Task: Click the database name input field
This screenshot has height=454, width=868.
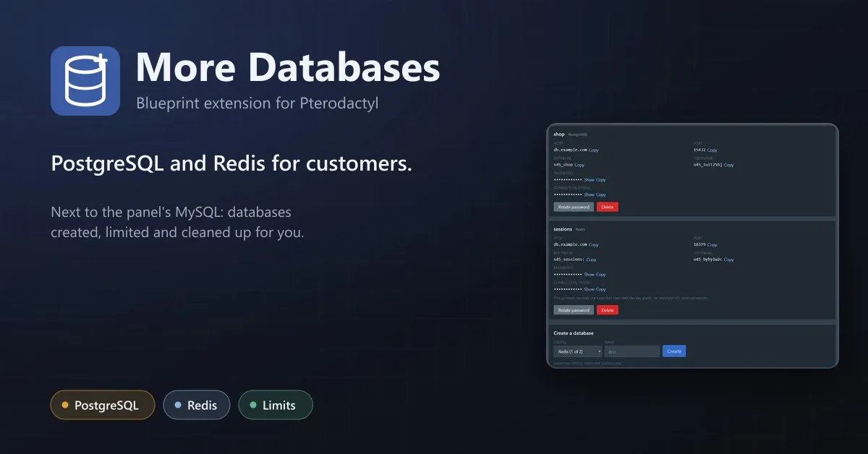Action: click(x=632, y=351)
